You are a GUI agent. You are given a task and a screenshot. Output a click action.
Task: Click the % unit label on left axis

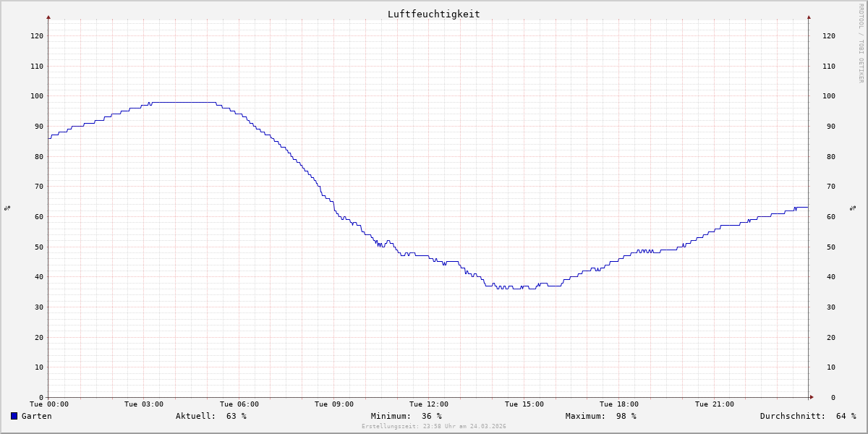pos(7,208)
